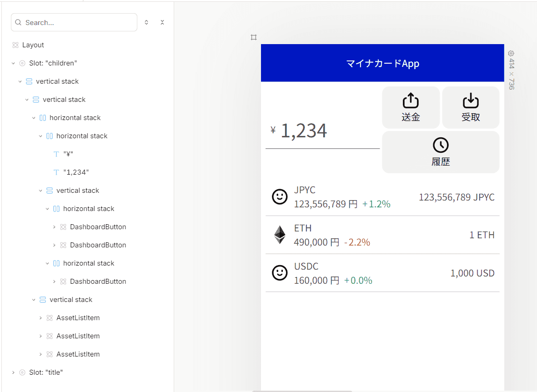
Task: Click the 履歴 history button
Action: pos(441,152)
